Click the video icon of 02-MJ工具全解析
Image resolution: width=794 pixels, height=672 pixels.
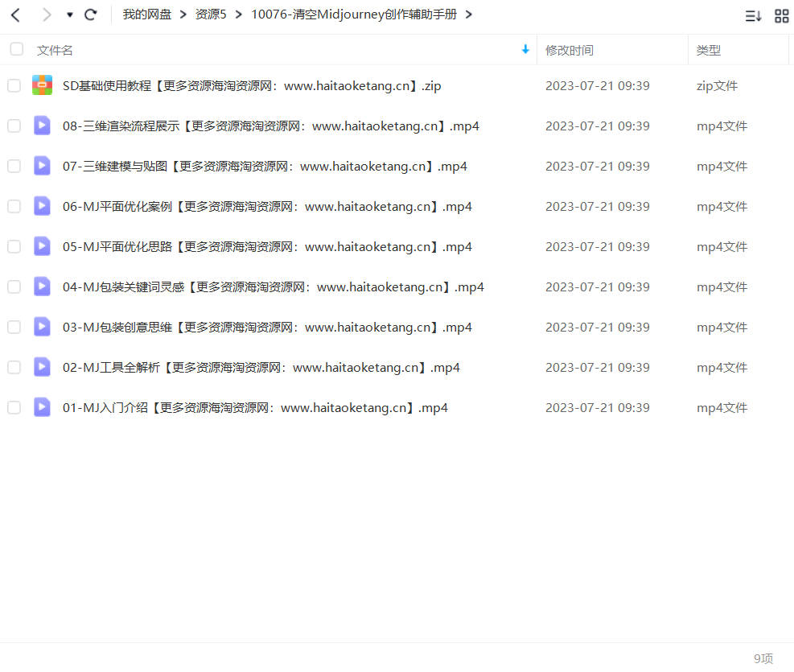(x=42, y=367)
